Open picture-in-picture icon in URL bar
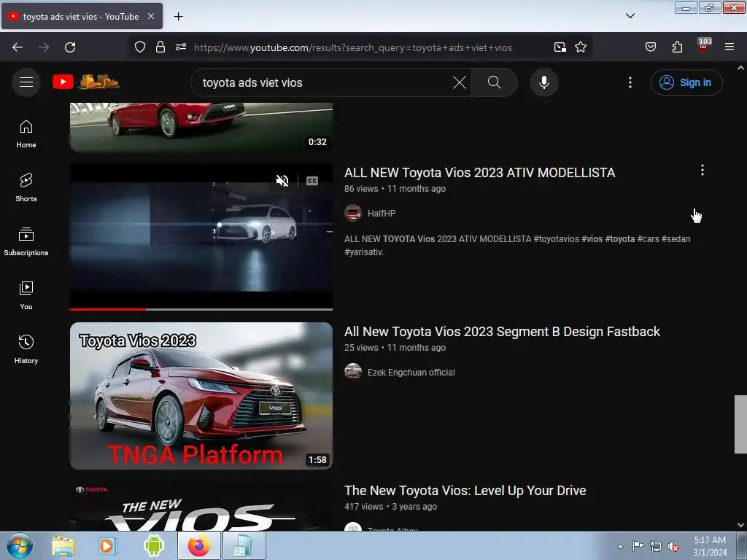 [560, 47]
